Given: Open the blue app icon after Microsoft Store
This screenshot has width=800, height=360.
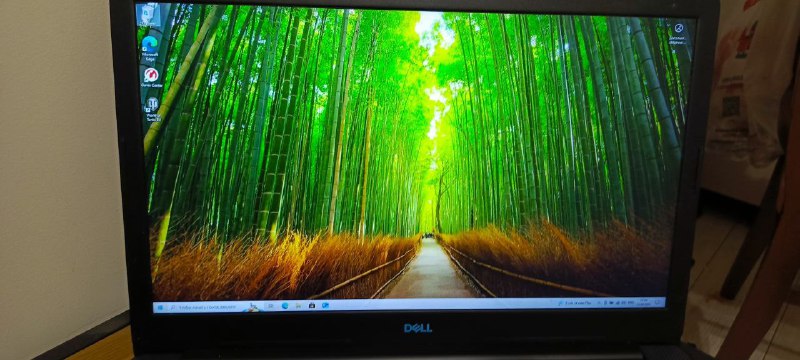Looking at the screenshot, I should coord(325,305).
